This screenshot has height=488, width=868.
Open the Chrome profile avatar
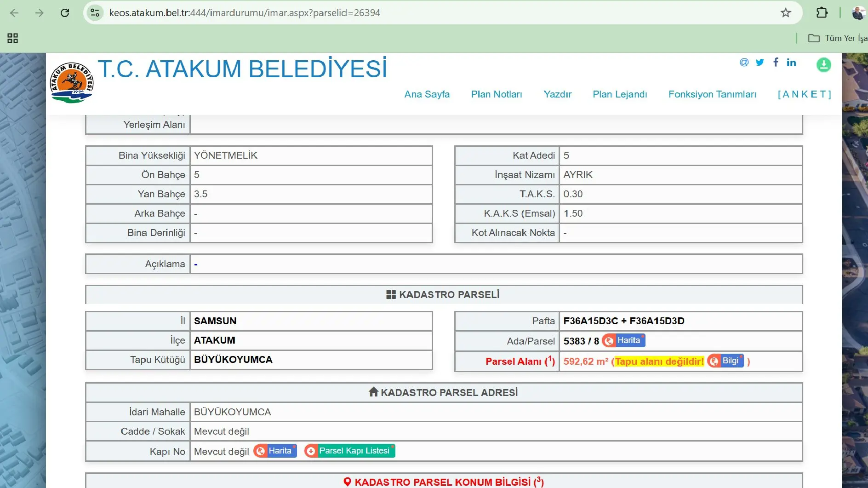(858, 13)
